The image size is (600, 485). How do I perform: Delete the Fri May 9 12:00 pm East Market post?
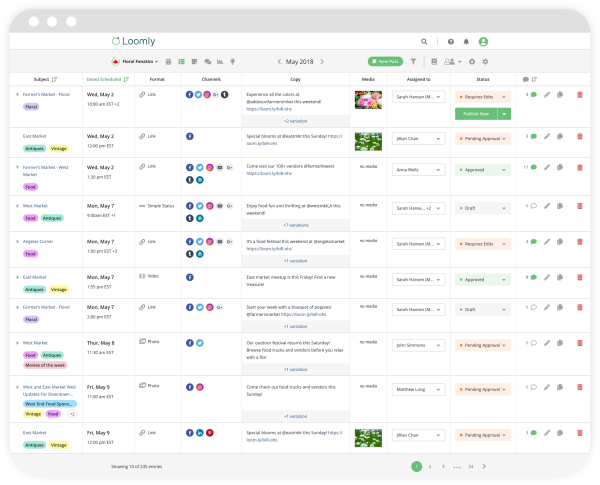580,433
